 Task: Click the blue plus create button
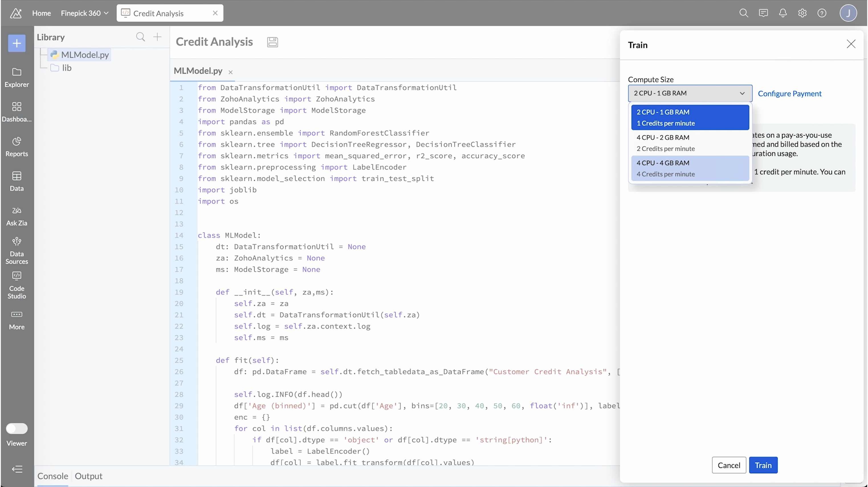click(x=17, y=43)
